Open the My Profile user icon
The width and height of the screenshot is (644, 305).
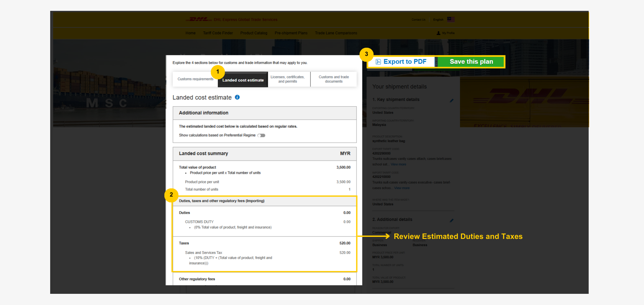438,33
